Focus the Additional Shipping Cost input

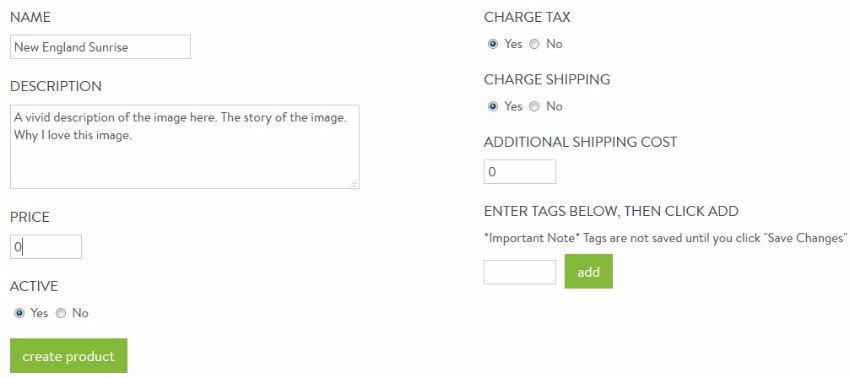point(520,172)
